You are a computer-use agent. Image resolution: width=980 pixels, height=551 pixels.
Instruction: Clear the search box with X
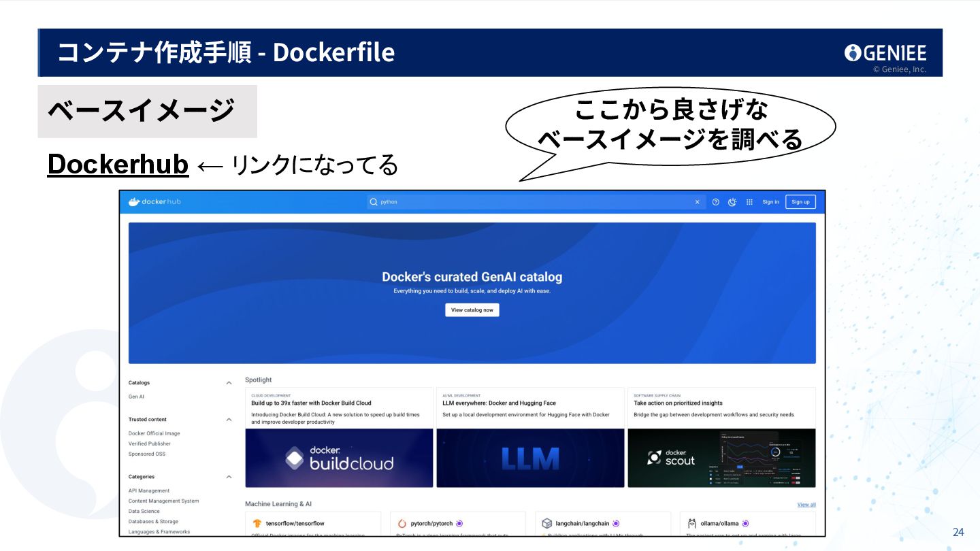pyautogui.click(x=697, y=202)
